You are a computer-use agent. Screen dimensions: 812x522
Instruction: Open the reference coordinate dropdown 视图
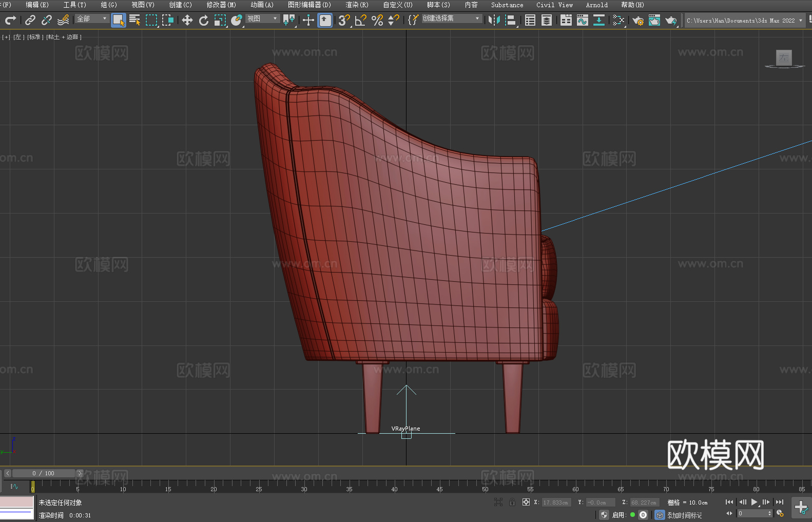262,18
